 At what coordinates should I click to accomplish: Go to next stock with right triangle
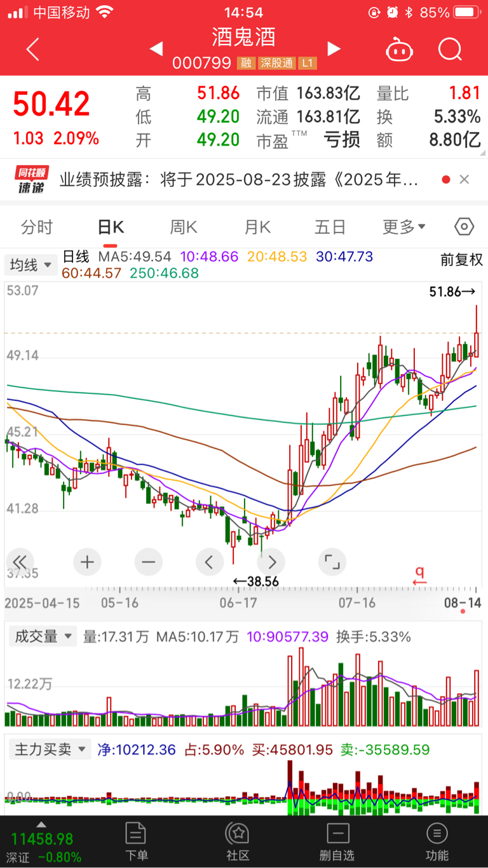pyautogui.click(x=334, y=48)
